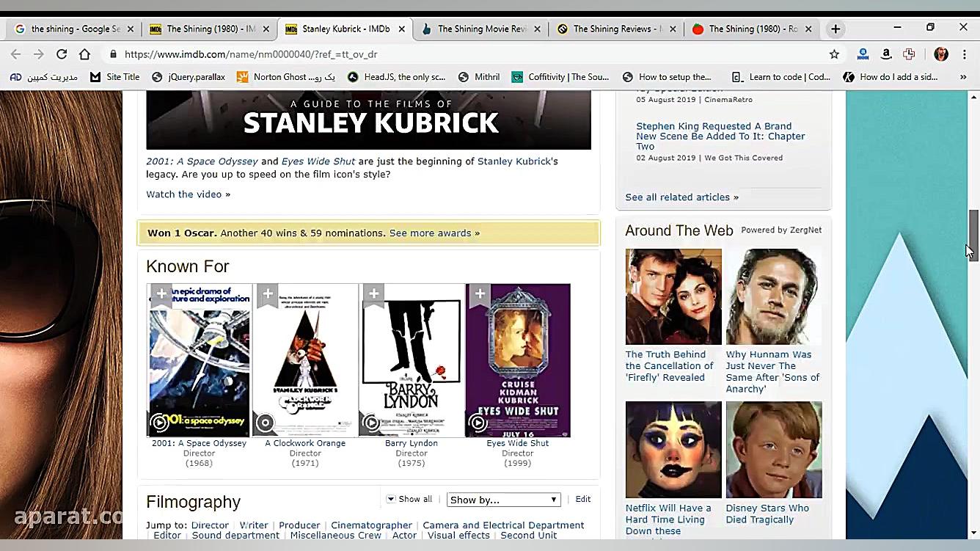Open the Learn to code bookmark
This screenshot has height=551, width=980.
tap(781, 77)
